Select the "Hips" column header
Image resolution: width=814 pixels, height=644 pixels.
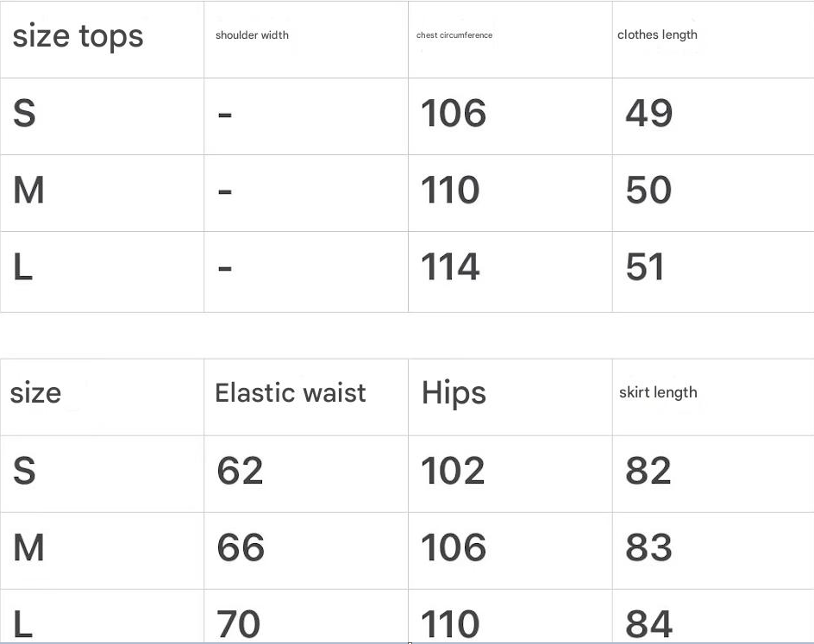tap(454, 393)
